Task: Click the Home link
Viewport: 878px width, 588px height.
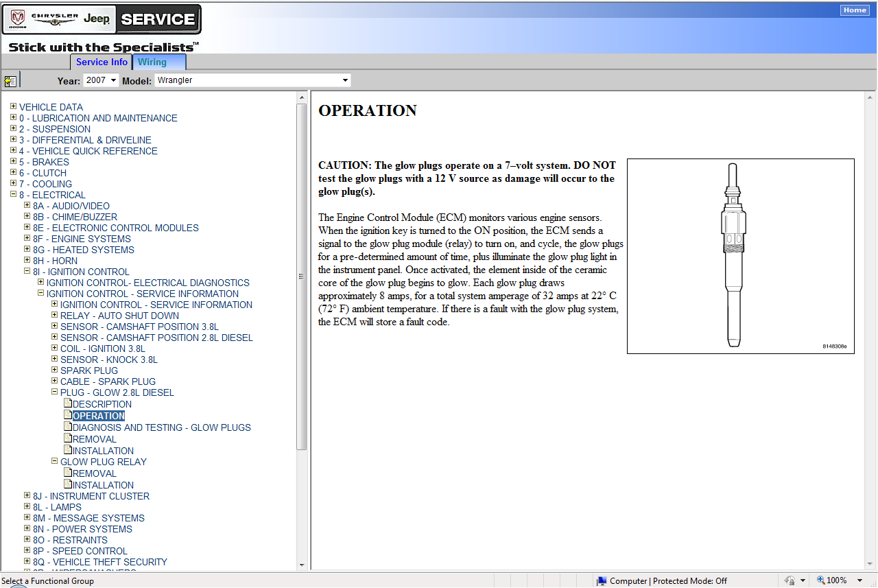Action: point(855,10)
